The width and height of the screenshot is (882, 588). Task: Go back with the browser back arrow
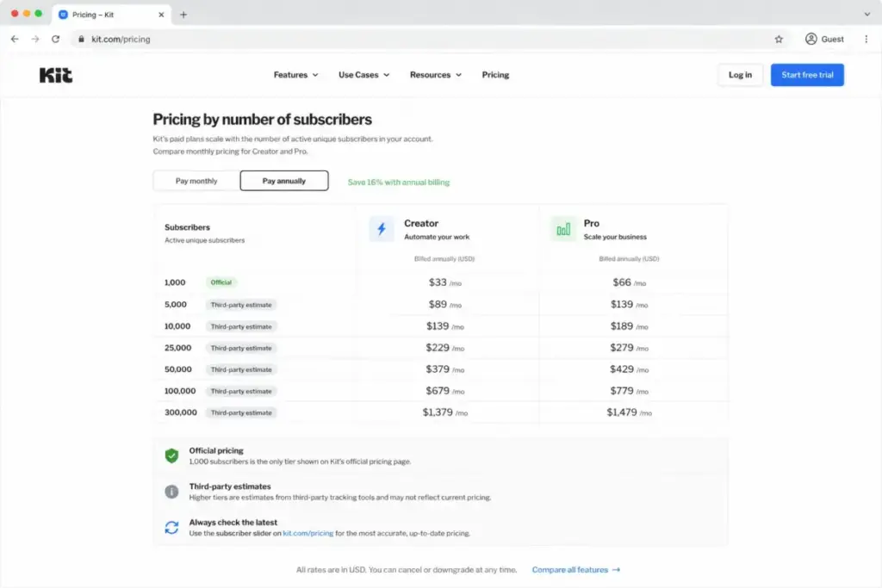coord(15,39)
